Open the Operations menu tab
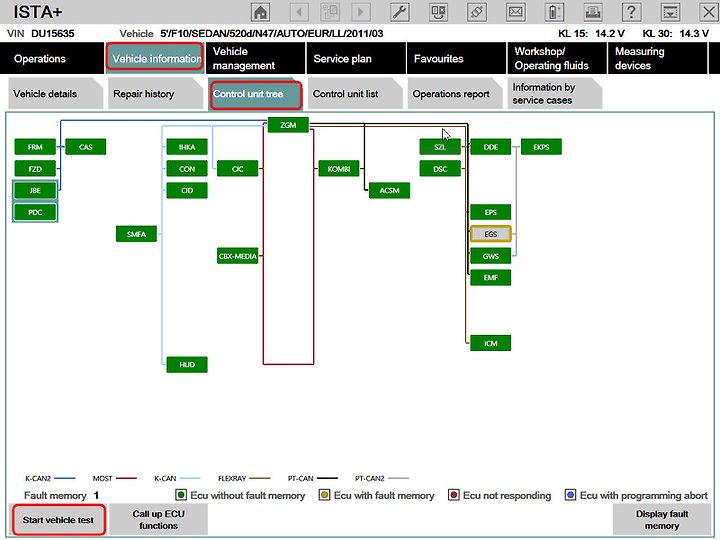 pos(52,58)
